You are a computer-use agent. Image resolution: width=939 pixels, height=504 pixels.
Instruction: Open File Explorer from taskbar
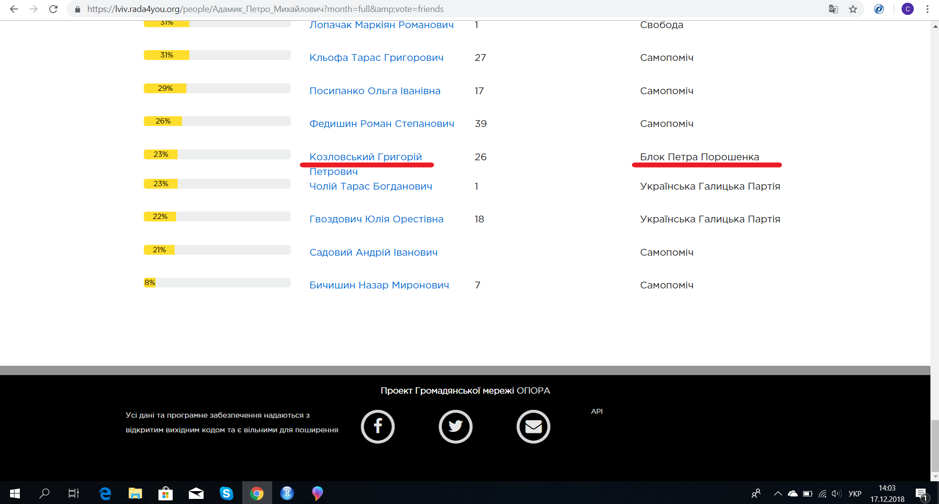(x=135, y=493)
